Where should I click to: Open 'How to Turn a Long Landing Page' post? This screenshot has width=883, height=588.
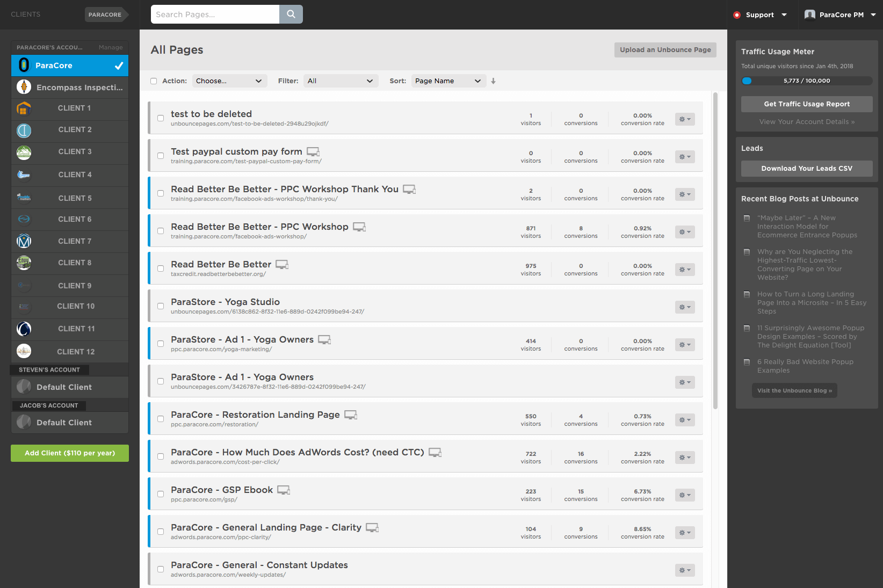click(812, 303)
